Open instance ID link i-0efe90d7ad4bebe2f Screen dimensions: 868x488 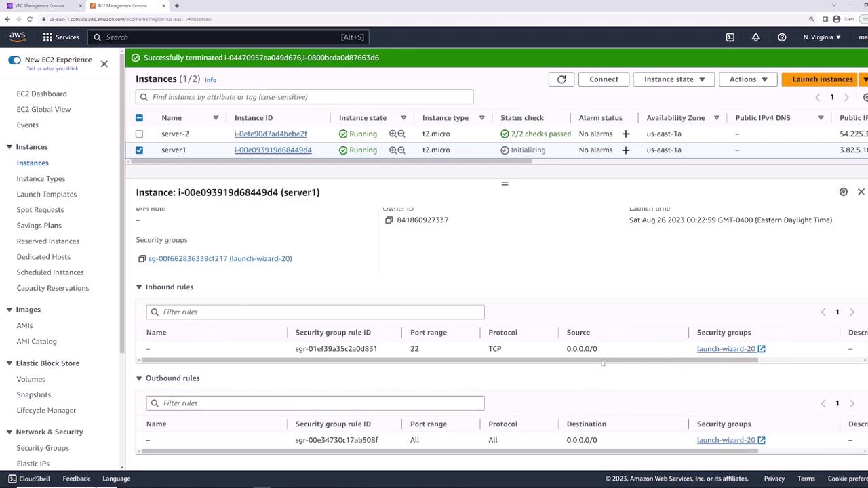[x=271, y=134]
